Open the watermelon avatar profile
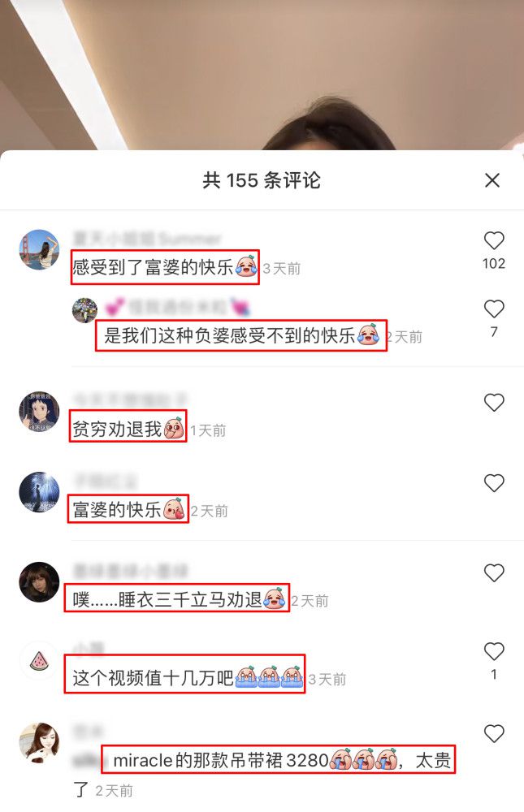 (39, 661)
